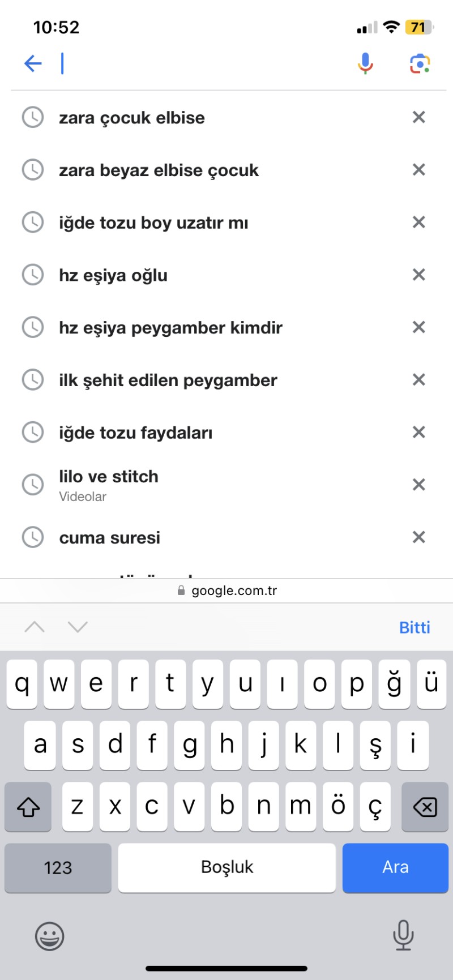The height and width of the screenshot is (980, 453).
Task: Remove 'zara çocuk elbise' from history
Action: 418,117
